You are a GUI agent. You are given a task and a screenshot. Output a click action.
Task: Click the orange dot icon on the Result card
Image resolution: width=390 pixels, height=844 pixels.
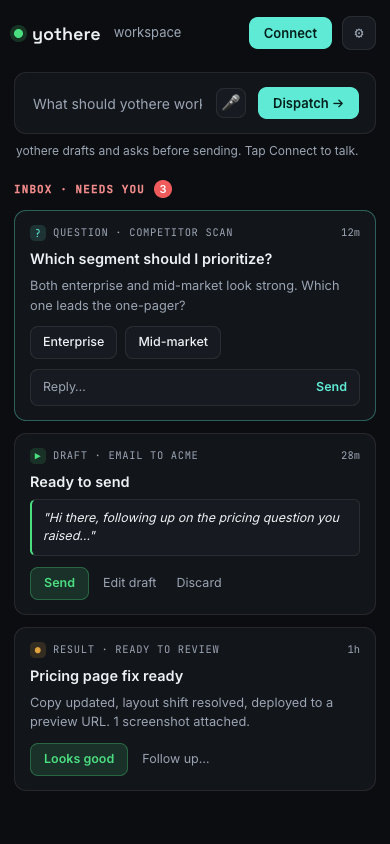click(x=38, y=649)
